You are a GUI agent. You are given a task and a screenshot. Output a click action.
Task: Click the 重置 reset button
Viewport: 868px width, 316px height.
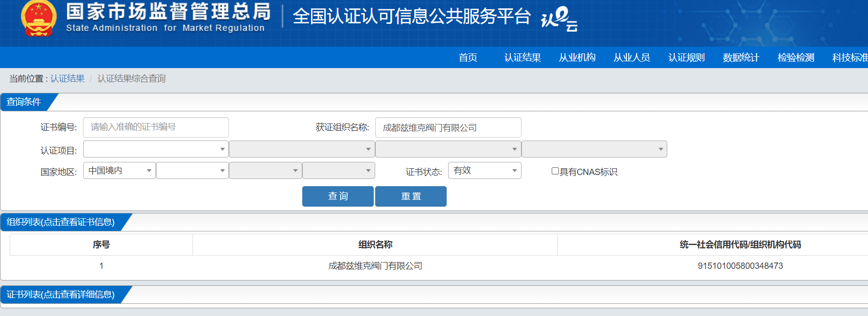click(411, 196)
